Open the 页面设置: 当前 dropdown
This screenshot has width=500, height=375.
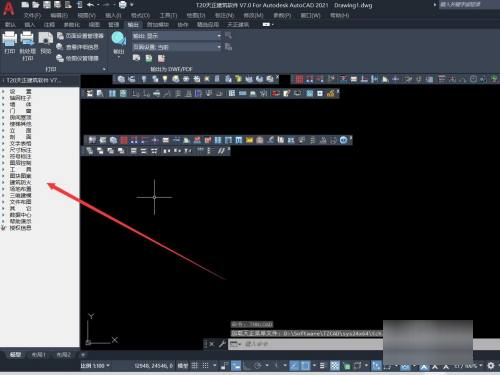tap(177, 47)
